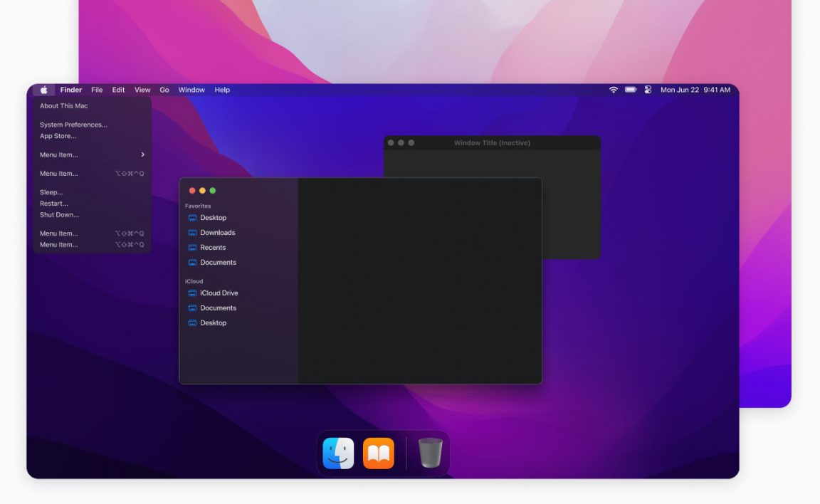Open the Window menu
The height and width of the screenshot is (504, 820).
point(191,90)
